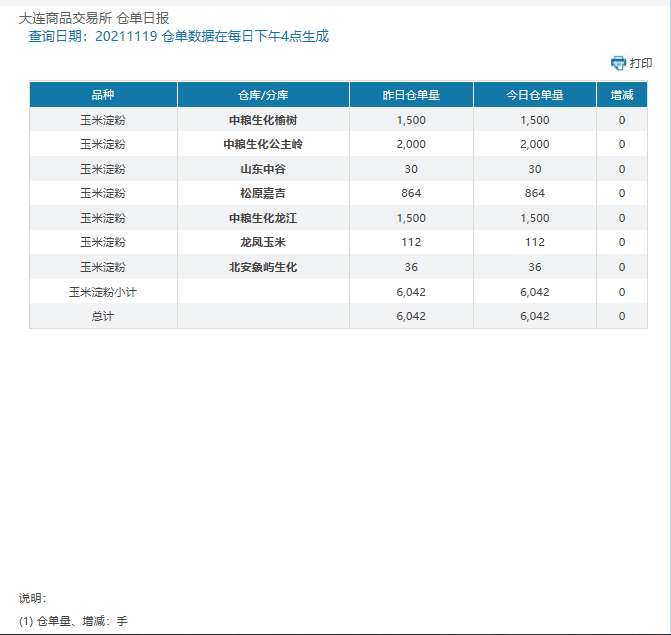Click the 玉米淀粉小计 subtotal row label
This screenshot has height=635, width=671.
pos(103,292)
